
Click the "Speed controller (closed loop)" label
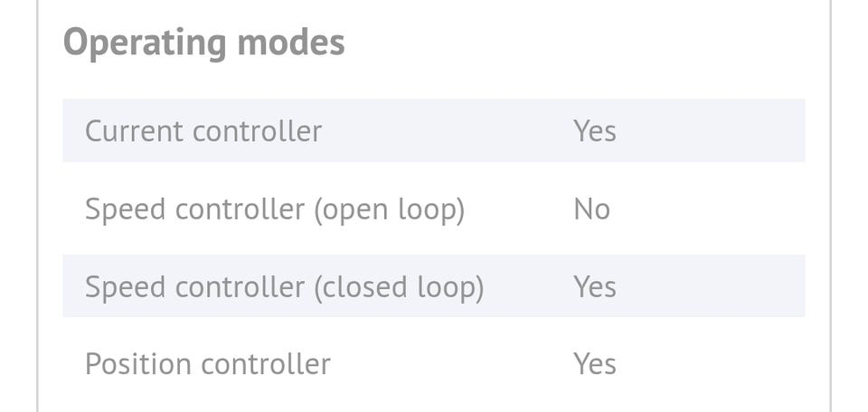tap(284, 287)
